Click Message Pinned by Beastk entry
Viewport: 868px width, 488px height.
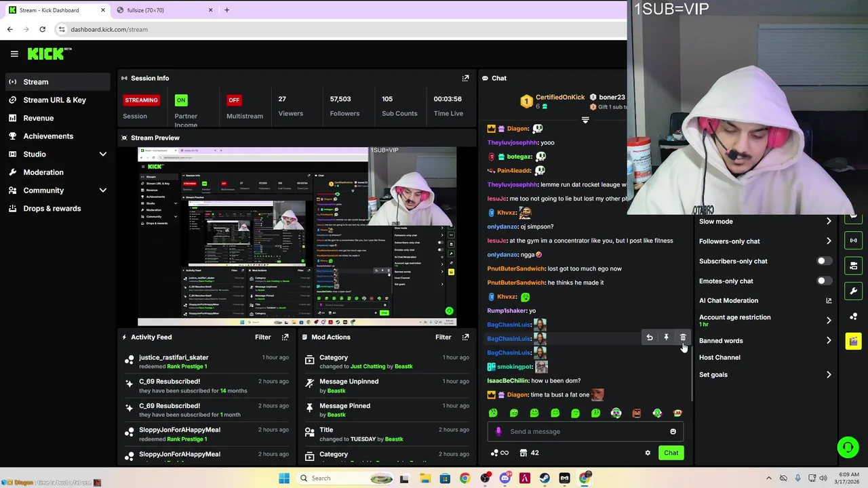click(x=387, y=410)
